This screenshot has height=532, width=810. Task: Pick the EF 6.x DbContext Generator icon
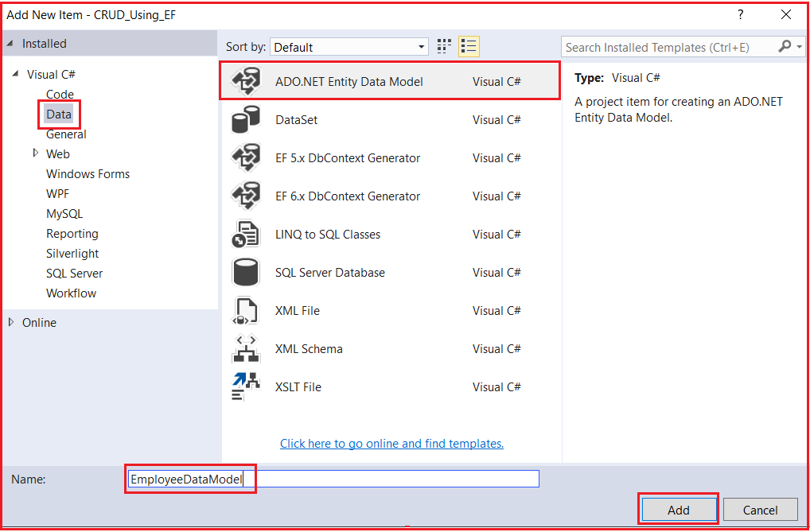[x=246, y=196]
